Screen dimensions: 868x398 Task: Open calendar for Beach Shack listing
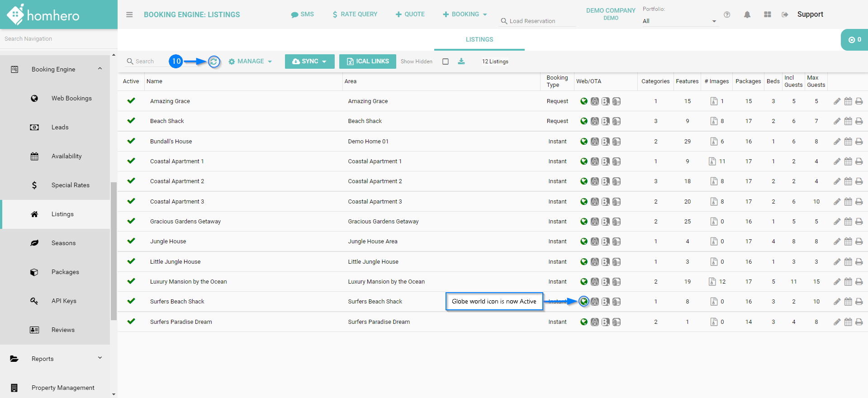click(848, 121)
